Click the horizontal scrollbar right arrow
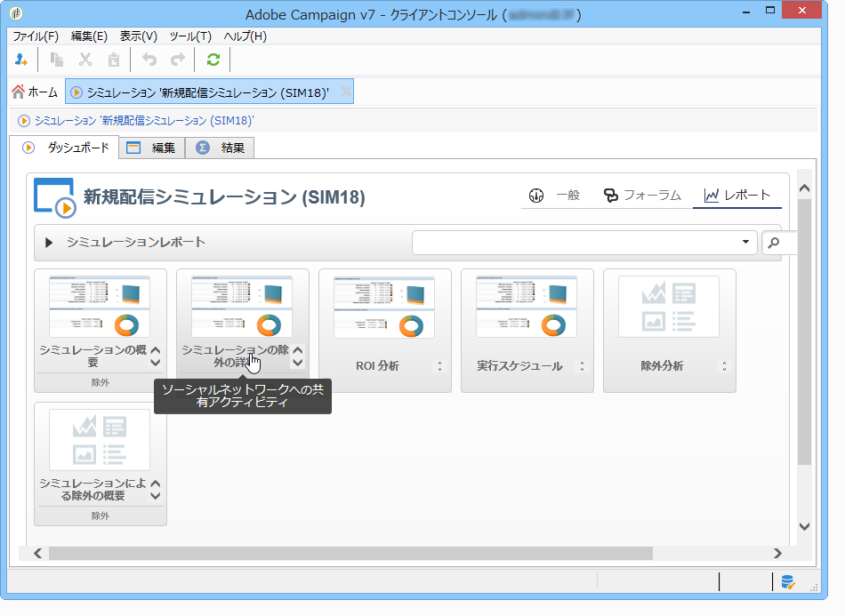 (777, 553)
